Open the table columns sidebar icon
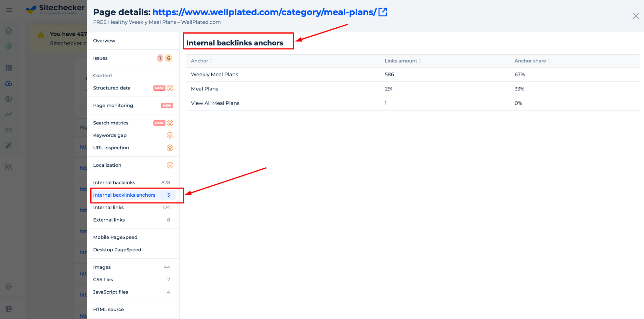 click(x=9, y=68)
